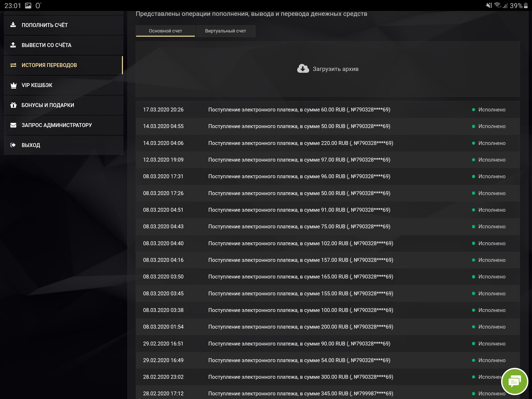The image size is (532, 399).
Task: Open the green live chat bubble
Action: [x=514, y=382]
